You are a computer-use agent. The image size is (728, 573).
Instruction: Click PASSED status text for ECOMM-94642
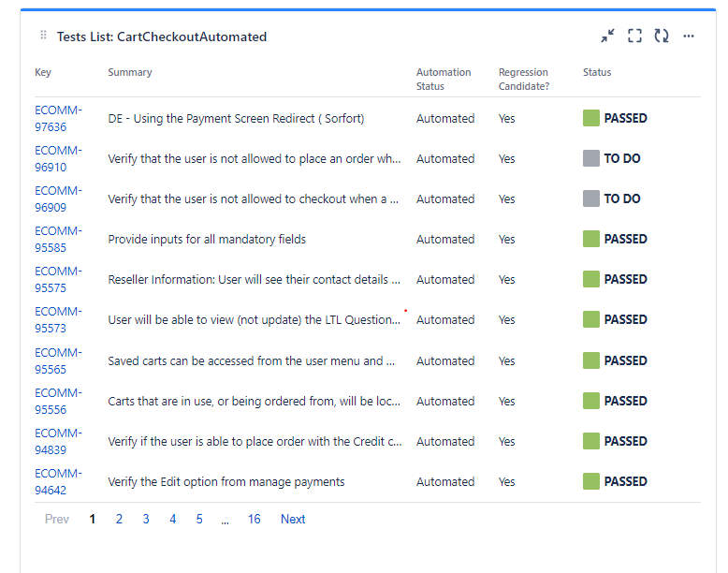[625, 481]
